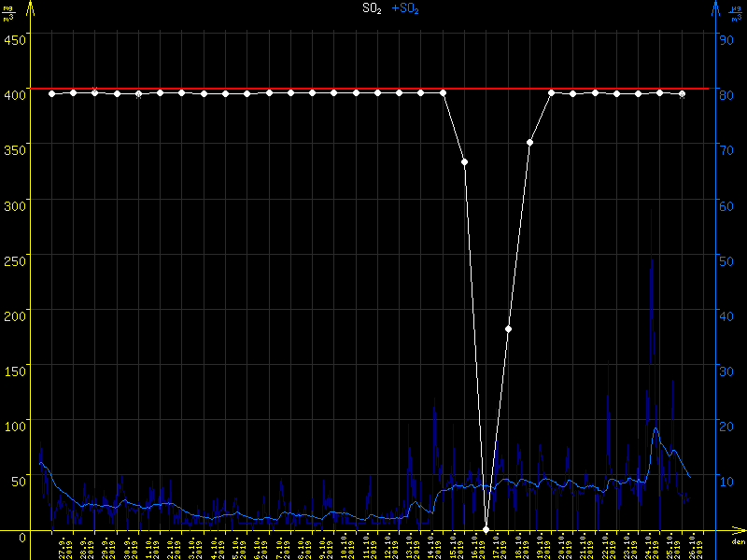Click the blue +SO2 legend label
The height and width of the screenshot is (560, 747).
coord(405,8)
